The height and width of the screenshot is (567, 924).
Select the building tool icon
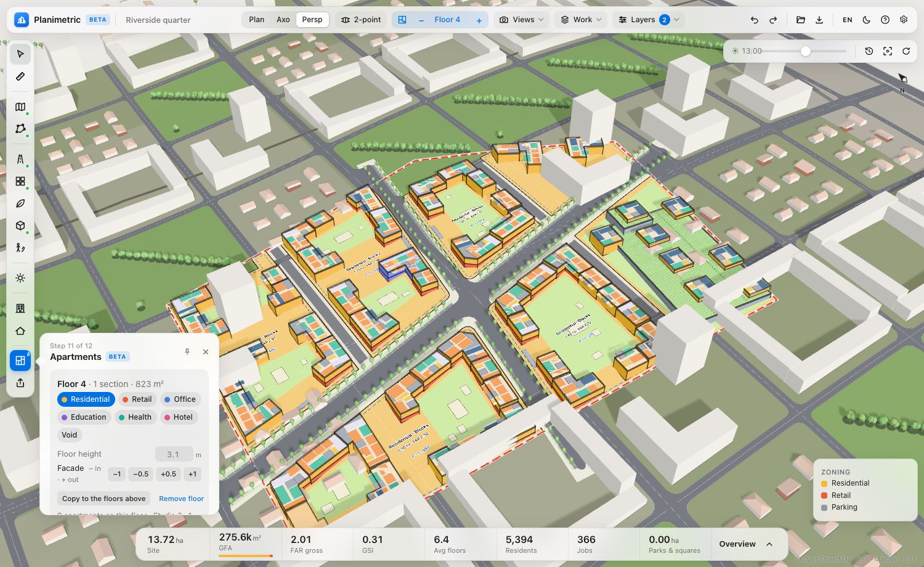click(20, 308)
